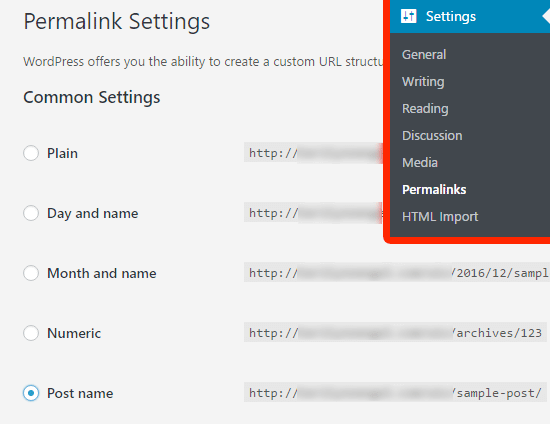Viewport: 550px width, 424px height.
Task: Pick the Numeric permalink radio button
Action: [31, 333]
